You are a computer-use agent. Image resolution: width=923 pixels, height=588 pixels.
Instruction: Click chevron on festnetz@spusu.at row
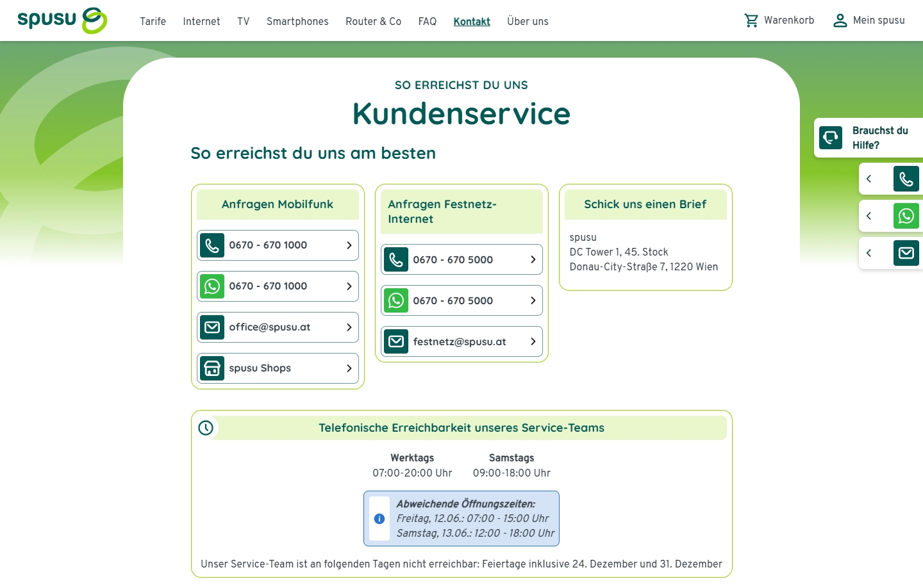click(x=533, y=341)
